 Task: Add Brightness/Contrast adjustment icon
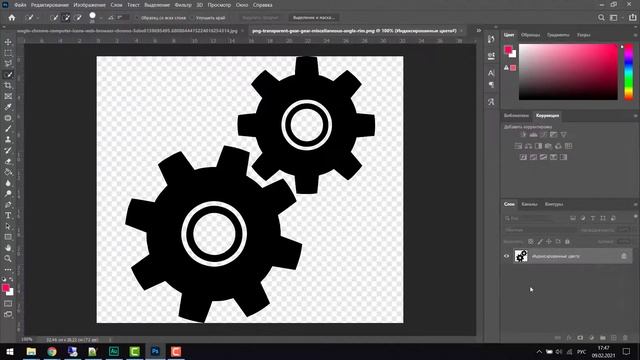[x=524, y=134]
